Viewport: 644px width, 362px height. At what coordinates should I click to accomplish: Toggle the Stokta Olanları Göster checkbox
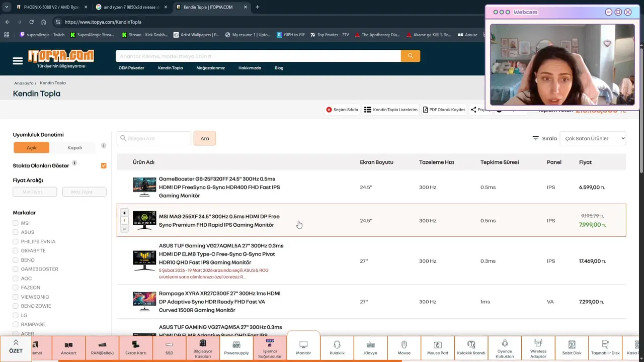[104, 165]
